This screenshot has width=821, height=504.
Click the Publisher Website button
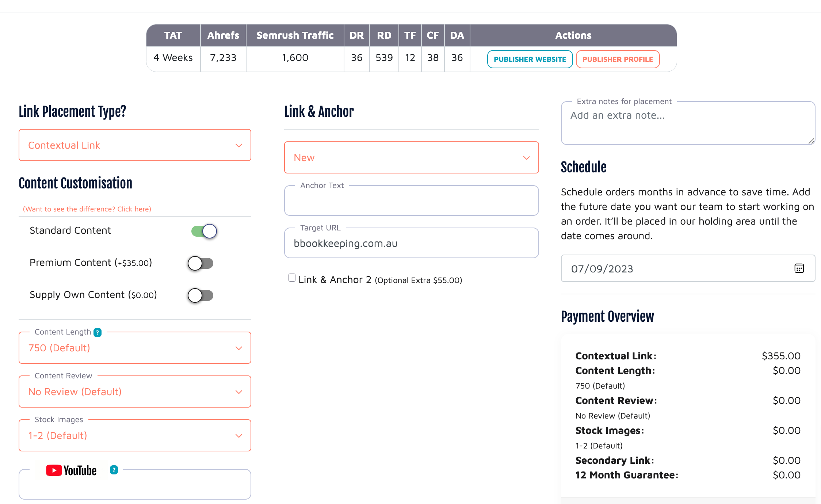coord(530,59)
